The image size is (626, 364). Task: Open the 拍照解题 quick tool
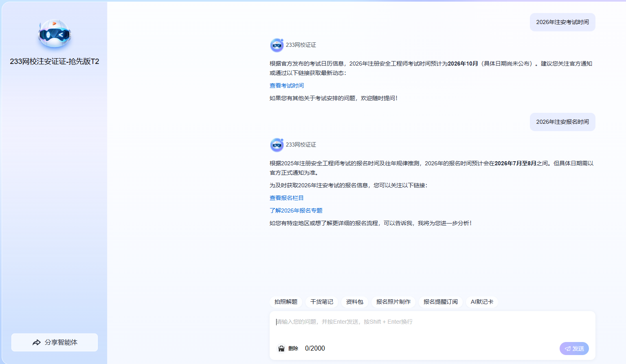tap(286, 302)
